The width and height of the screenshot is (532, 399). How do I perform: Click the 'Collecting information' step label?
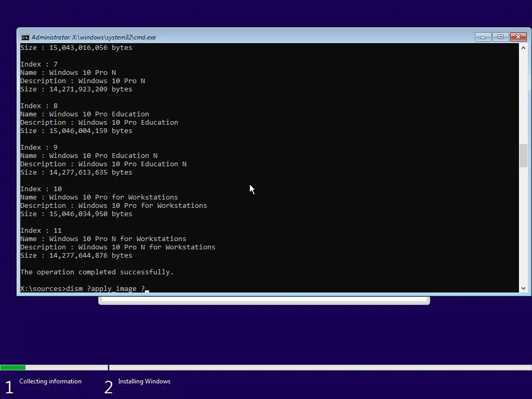click(x=50, y=381)
